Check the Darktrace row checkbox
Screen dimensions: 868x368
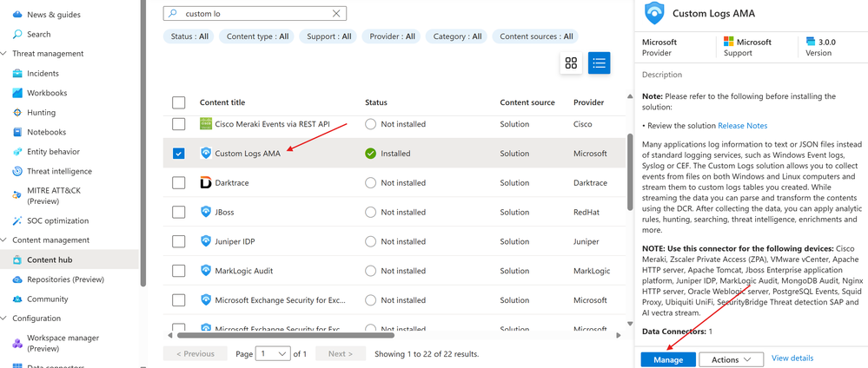tap(178, 182)
